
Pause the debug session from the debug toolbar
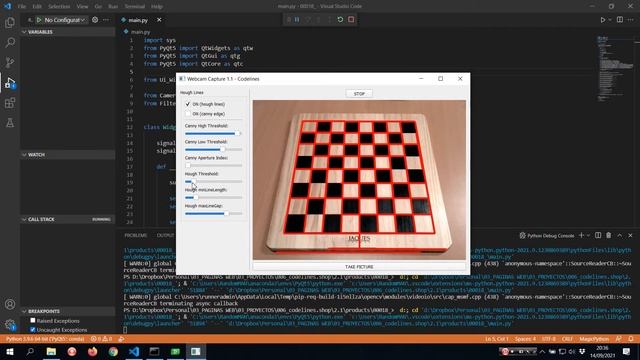tap(297, 20)
